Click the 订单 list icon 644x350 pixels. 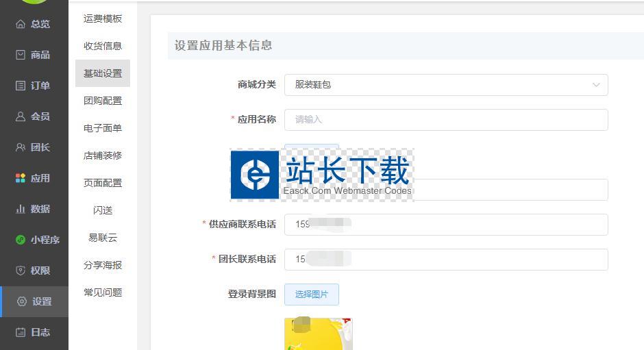pyautogui.click(x=21, y=86)
